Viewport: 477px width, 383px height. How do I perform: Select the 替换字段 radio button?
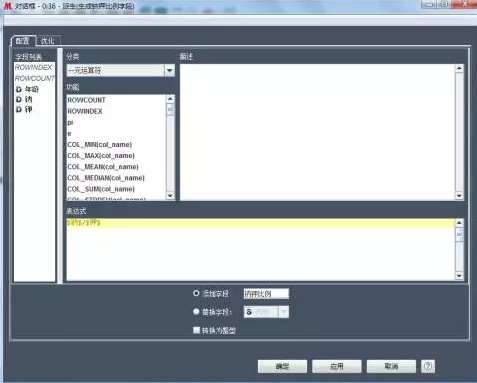click(196, 312)
